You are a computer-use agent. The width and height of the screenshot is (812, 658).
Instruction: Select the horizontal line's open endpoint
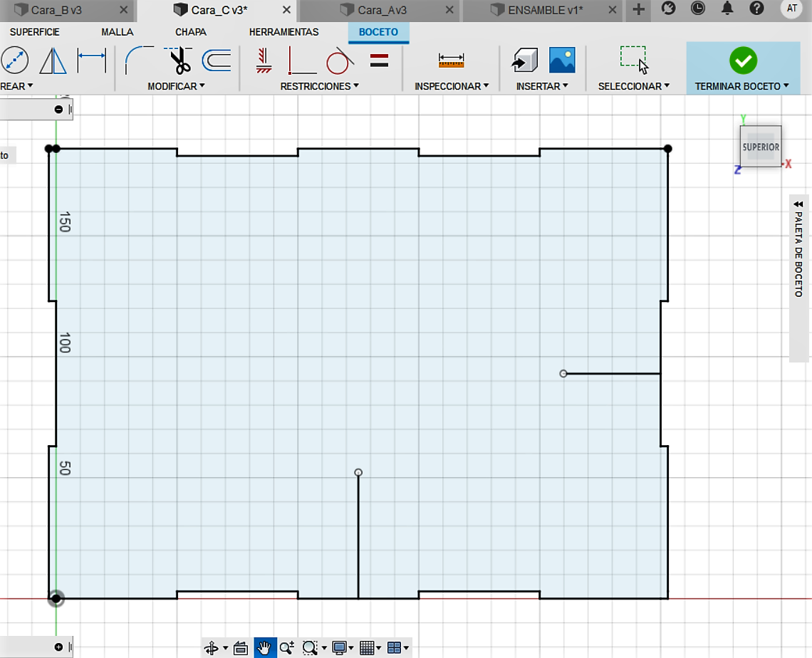pyautogui.click(x=563, y=373)
